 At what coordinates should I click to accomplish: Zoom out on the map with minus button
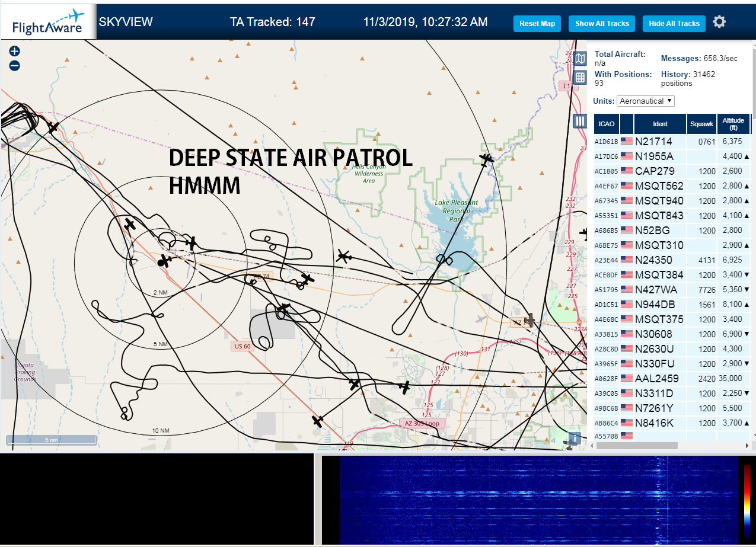coord(15,66)
